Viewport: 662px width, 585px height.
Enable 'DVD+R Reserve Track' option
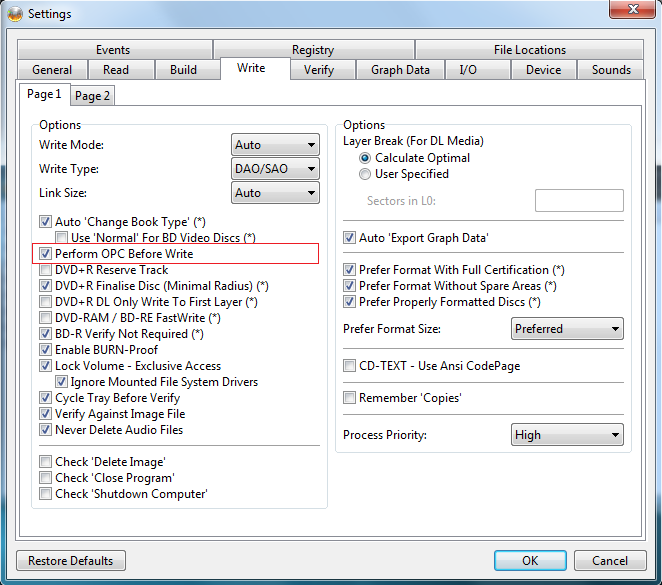[x=46, y=270]
